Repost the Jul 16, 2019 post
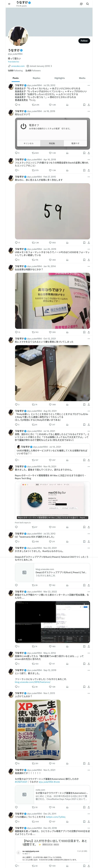Viewport: 98px width, 868px height. click(x=35, y=153)
